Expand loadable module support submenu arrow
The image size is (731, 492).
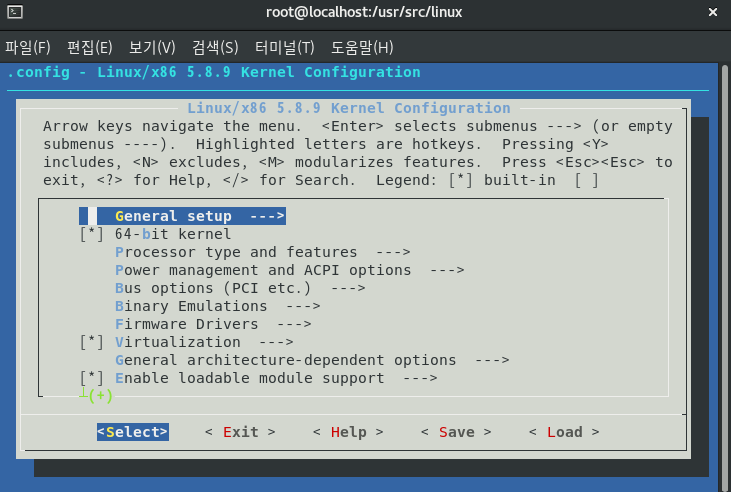coord(420,378)
